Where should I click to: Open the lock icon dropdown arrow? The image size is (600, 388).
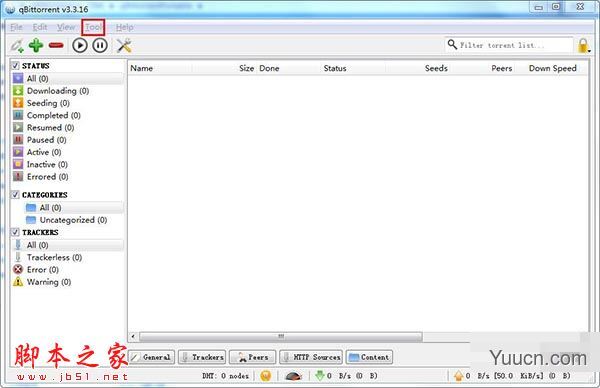tap(589, 51)
